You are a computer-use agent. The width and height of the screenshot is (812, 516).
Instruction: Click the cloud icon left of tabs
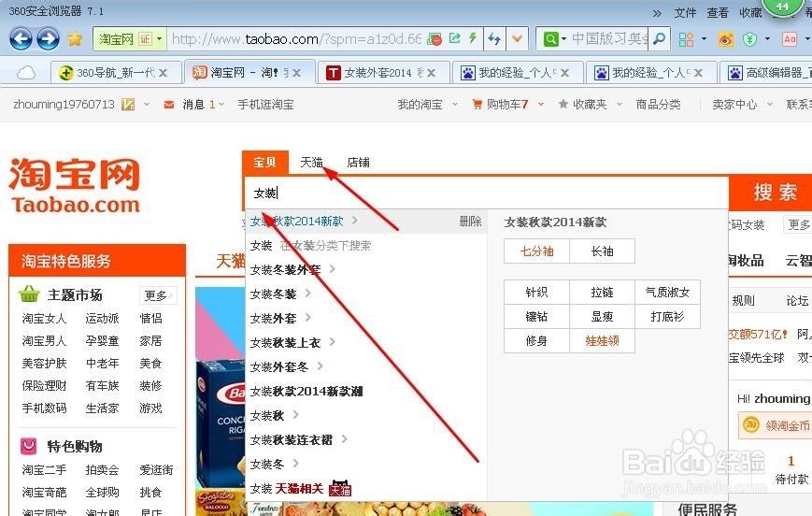pos(26,73)
